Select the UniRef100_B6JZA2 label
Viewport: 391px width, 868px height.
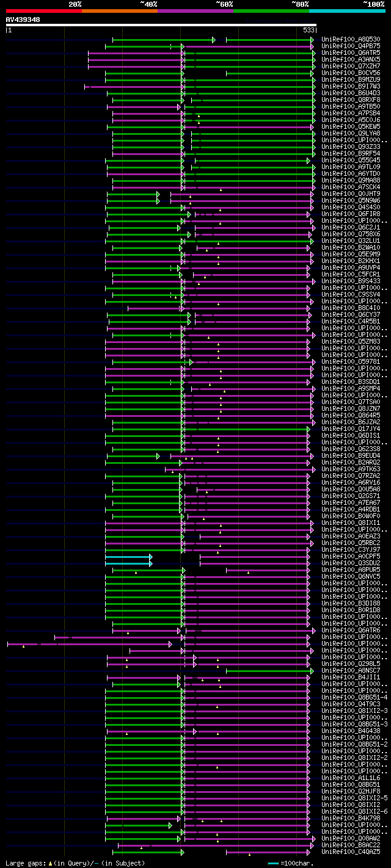(x=351, y=422)
